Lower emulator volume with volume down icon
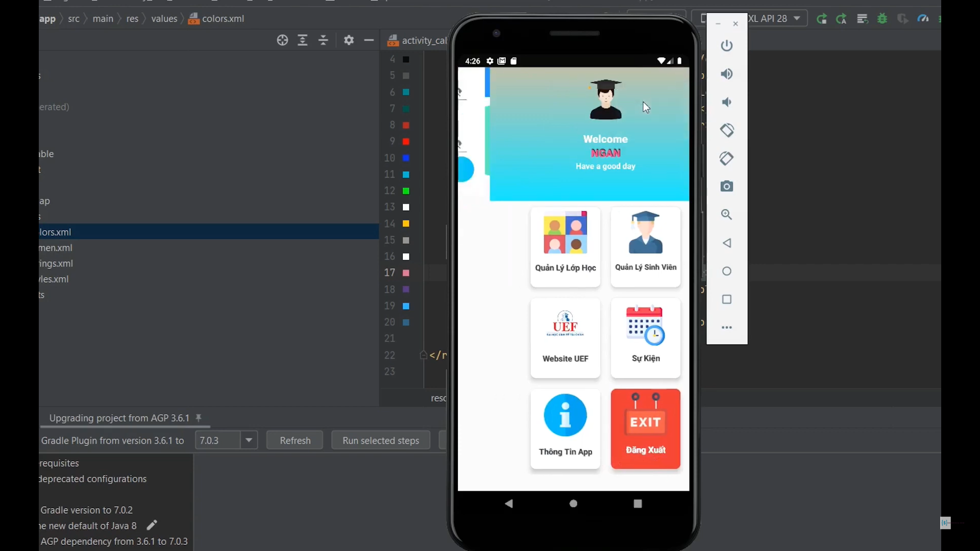 tap(727, 102)
